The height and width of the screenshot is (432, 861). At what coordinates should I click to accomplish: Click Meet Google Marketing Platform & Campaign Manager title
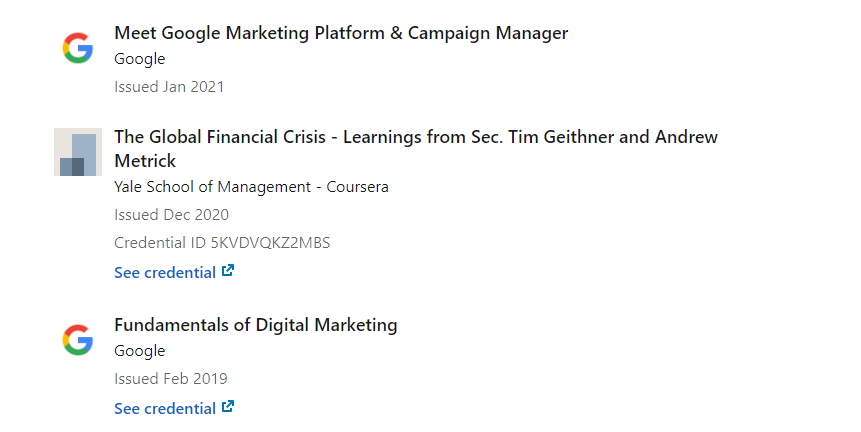(341, 33)
